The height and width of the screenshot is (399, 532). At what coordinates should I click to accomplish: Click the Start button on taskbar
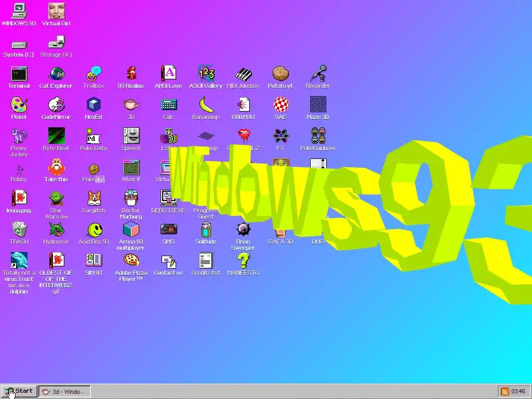point(19,391)
